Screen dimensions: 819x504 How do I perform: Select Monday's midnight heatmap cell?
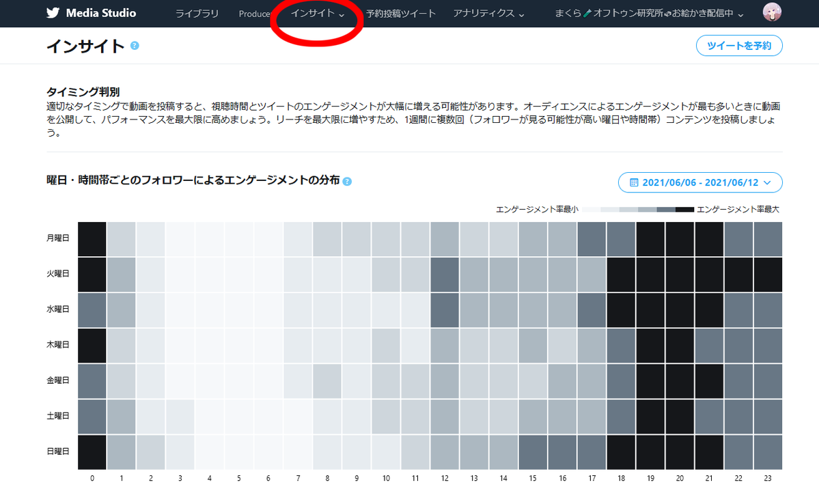(x=92, y=238)
